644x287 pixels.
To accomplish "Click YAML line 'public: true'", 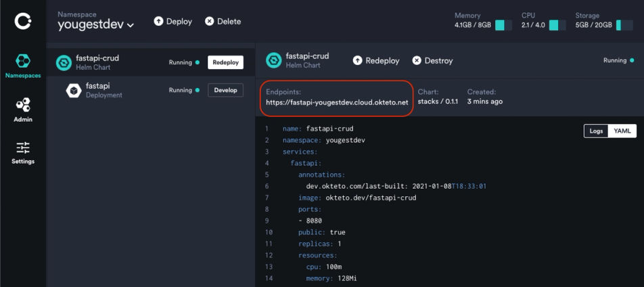I will [321, 232].
